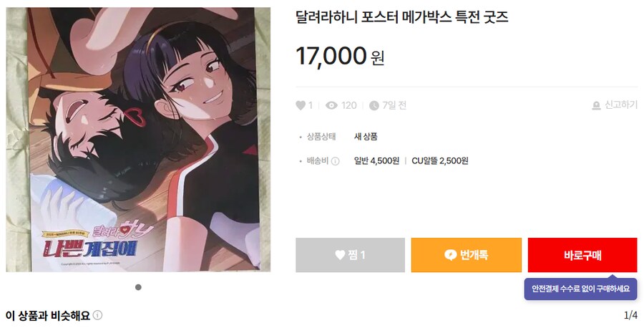The image size is (644, 328).
Task: Click the product title 달려라하니 포스터 메가박스 특전 굿즈
Action: pyautogui.click(x=401, y=17)
